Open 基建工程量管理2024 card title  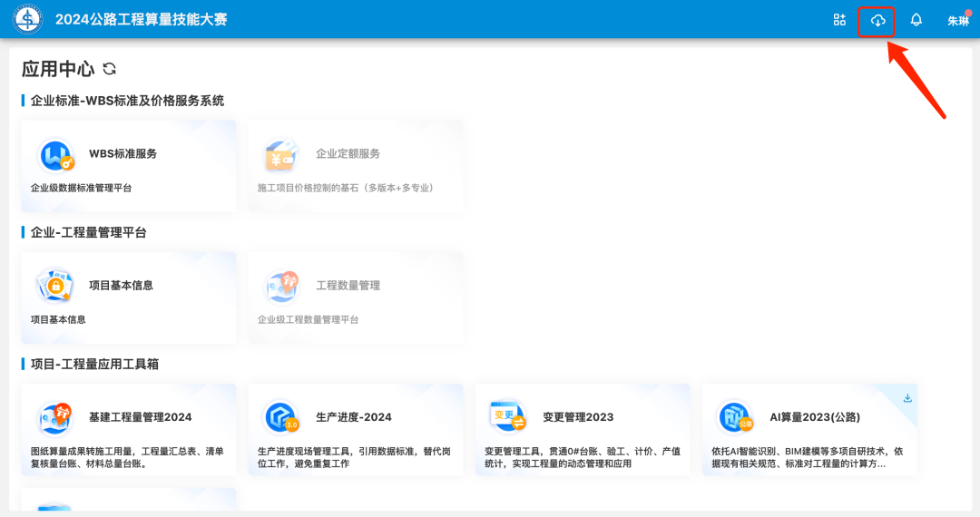click(140, 417)
